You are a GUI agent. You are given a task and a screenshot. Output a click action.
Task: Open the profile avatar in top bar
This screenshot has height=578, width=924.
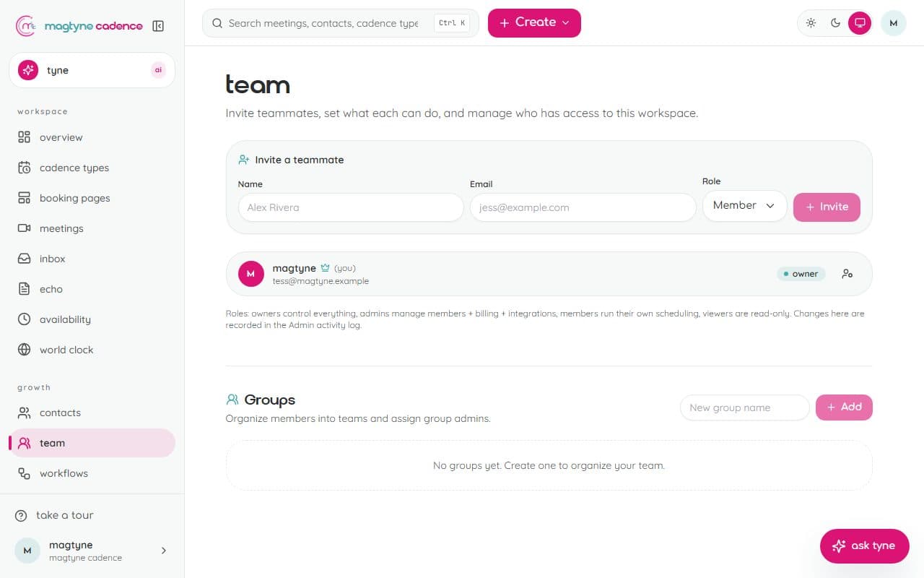[894, 23]
